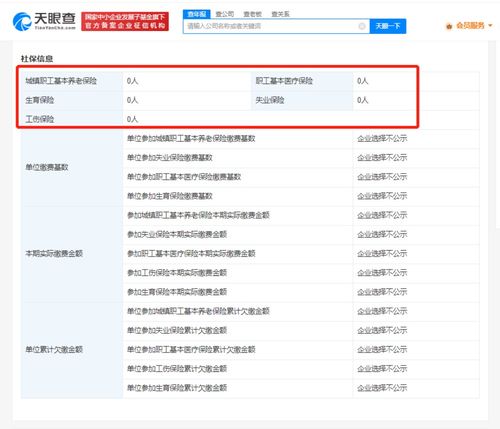This screenshot has height=429, width=500.
Task: Select the 单位参加职工基本医疗保险缴费基数 row label
Action: point(184,177)
